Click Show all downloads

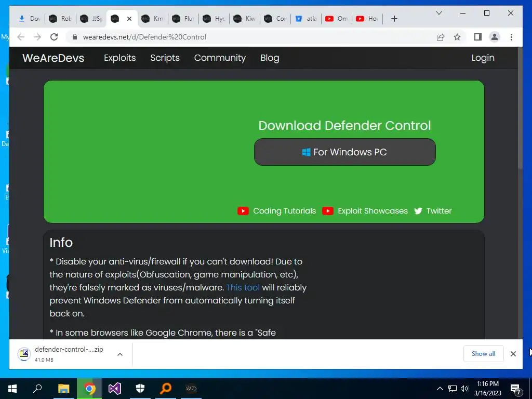484,354
